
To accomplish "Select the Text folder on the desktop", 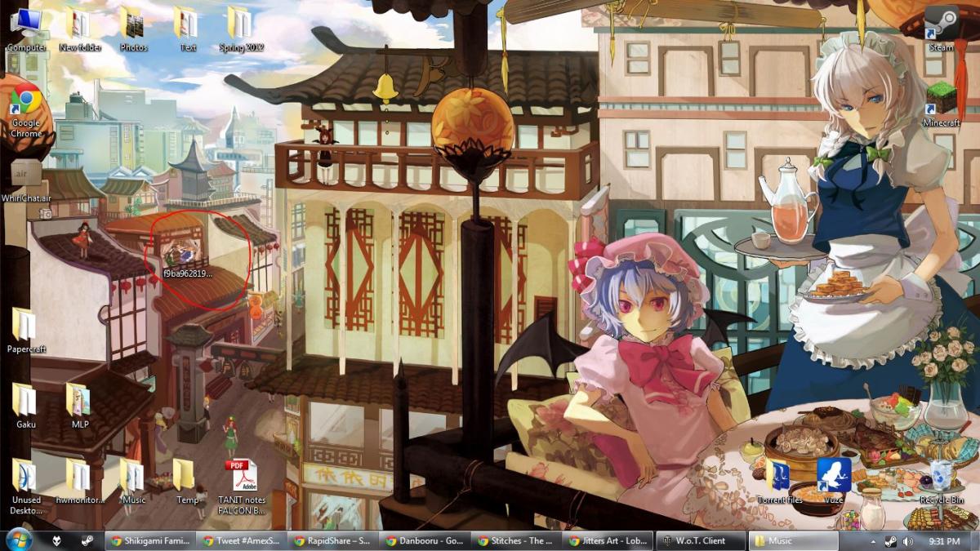I will click(187, 29).
